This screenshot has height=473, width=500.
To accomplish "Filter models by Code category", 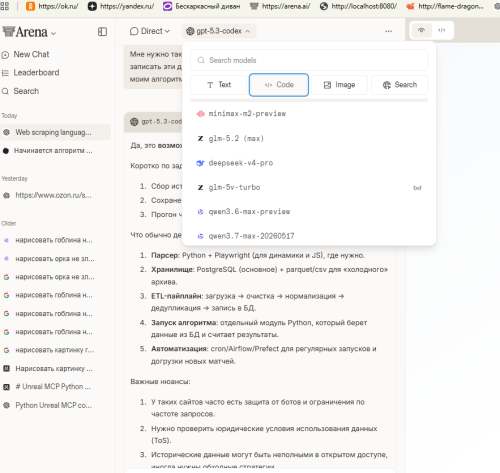I will [279, 85].
